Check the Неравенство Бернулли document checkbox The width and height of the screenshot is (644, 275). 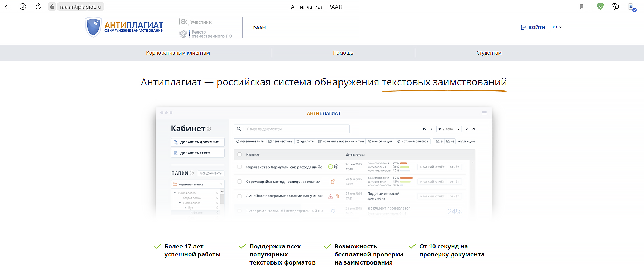point(240,167)
